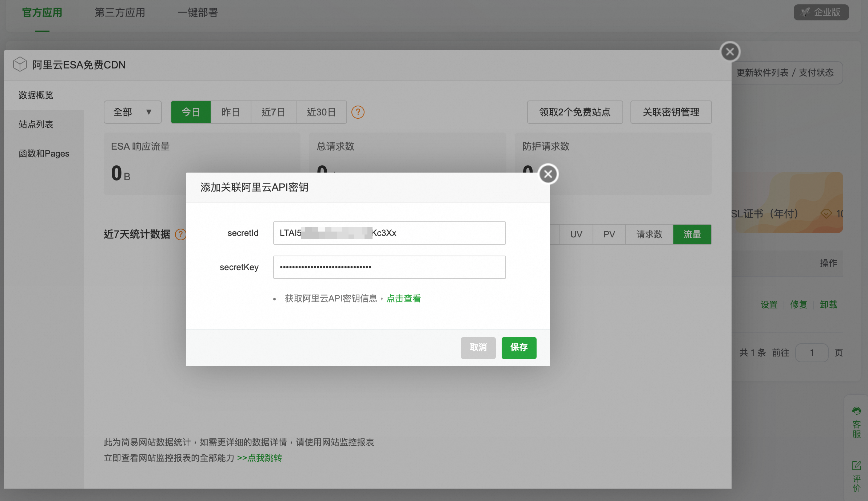Open the 站点列表 sidebar menu
This screenshot has height=501, width=868.
pos(36,125)
